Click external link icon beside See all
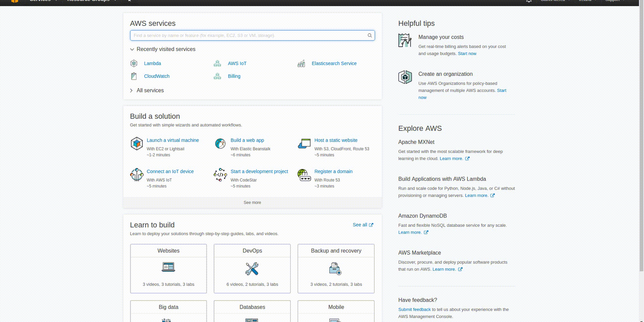 (x=371, y=225)
